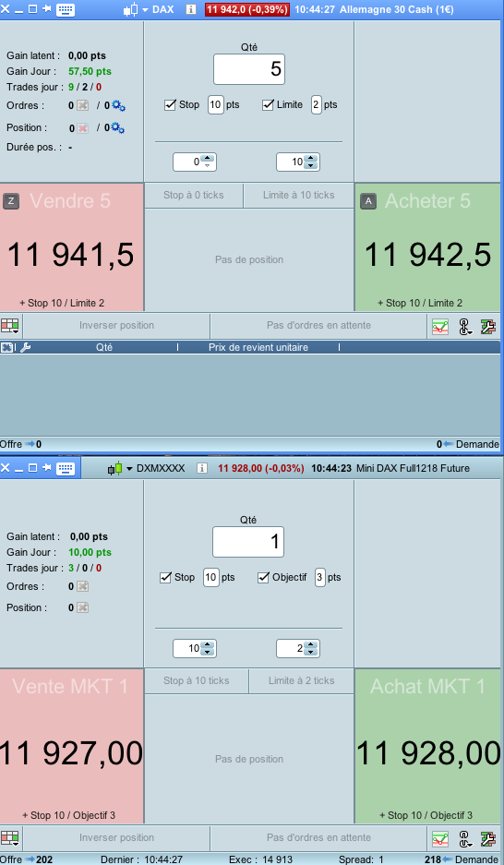Click the Exec value 14 913
The image size is (504, 865).
point(277,859)
